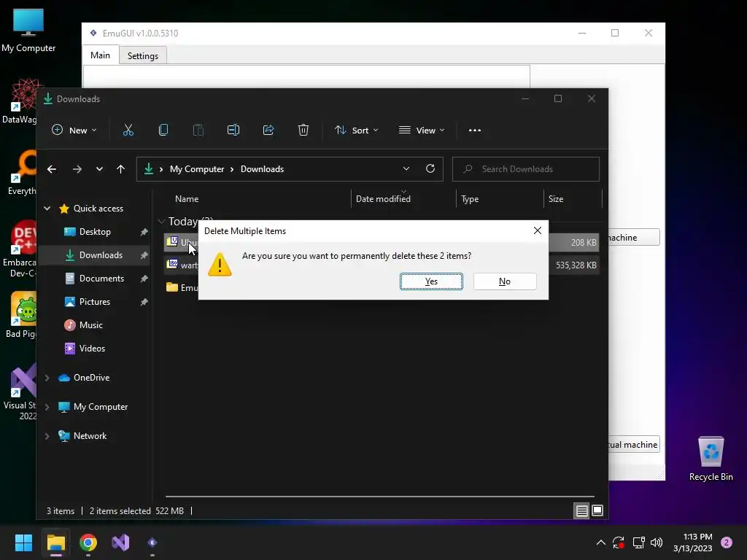Open Google Chrome from the taskbar
747x560 pixels.
tap(88, 542)
